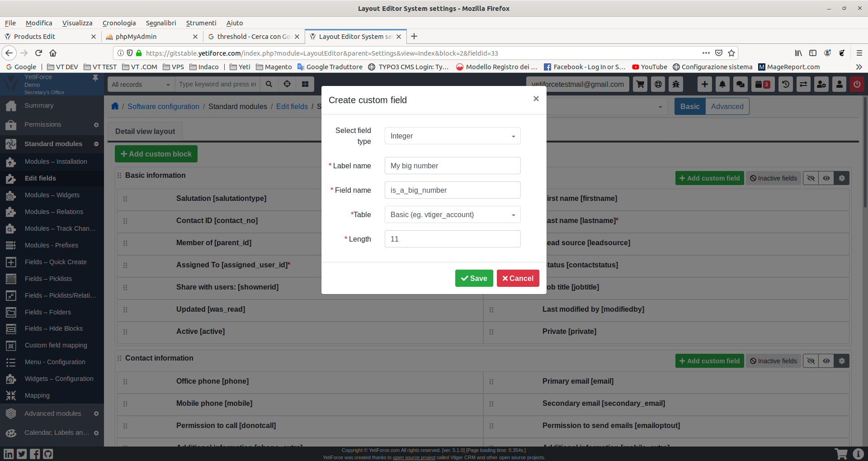868x461 pixels.
Task: Open the chat messages icon
Action: 741,84
